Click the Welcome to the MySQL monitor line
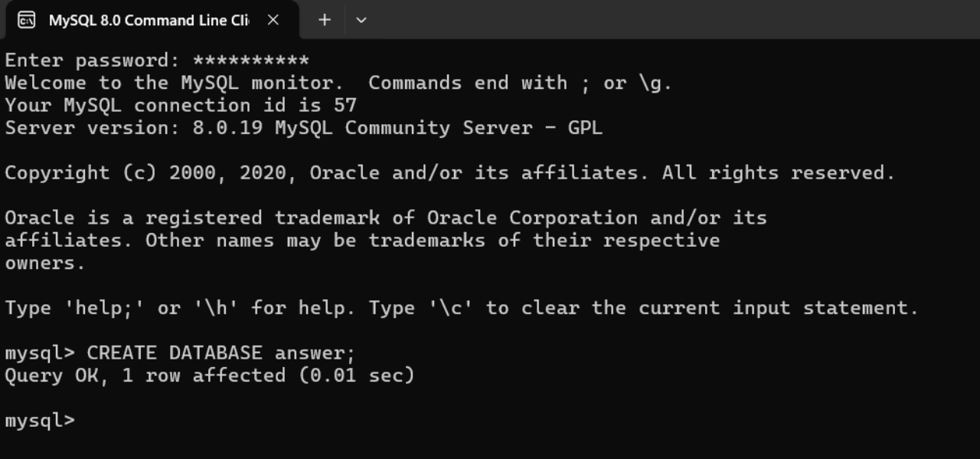This screenshot has height=459, width=980. (337, 82)
